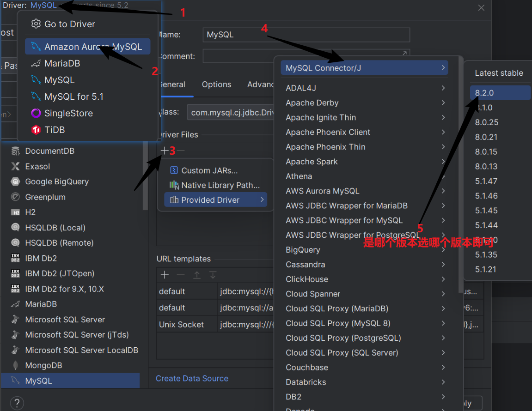Viewport: 532px width, 411px height.
Task: Click the SingleStore purple ring icon
Action: pyautogui.click(x=36, y=113)
